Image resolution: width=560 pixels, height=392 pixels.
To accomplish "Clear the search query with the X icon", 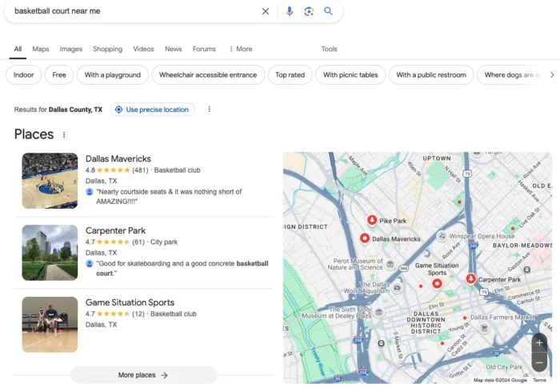I will [266, 11].
